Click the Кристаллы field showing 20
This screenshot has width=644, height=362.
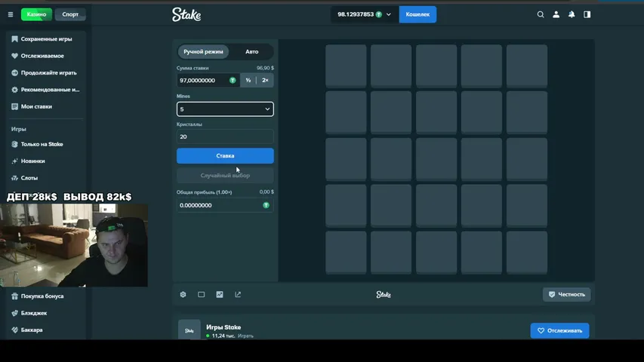pos(225,137)
